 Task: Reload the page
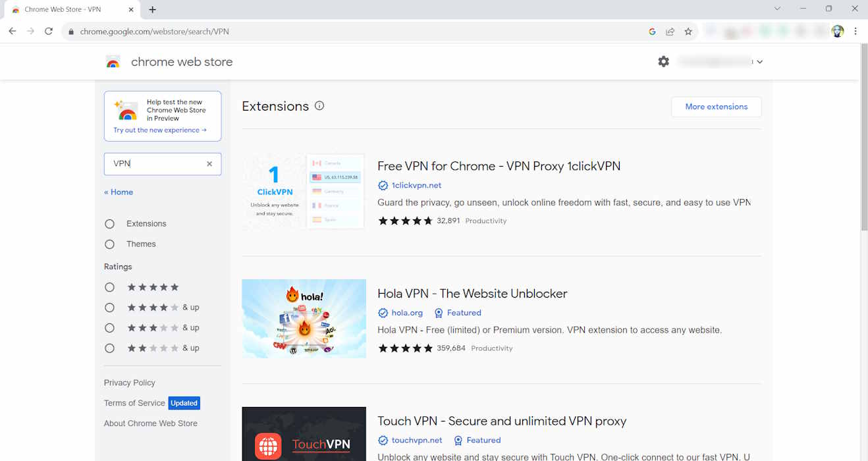tap(49, 32)
